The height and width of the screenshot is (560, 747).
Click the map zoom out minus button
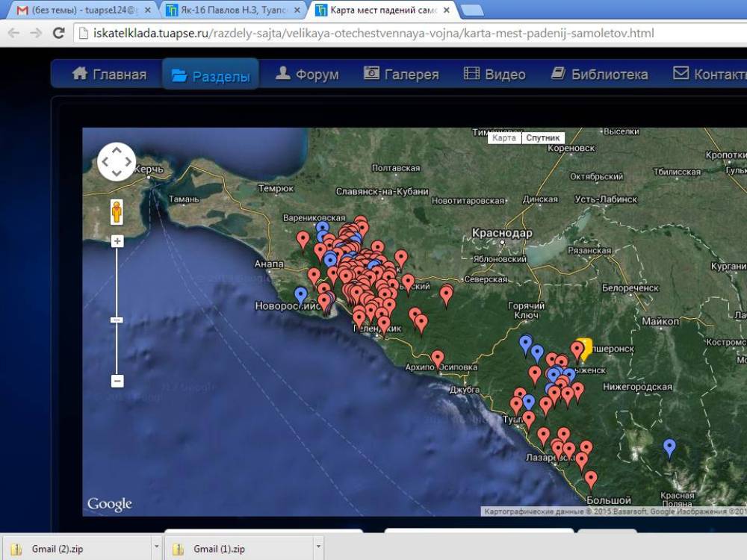pos(117,381)
